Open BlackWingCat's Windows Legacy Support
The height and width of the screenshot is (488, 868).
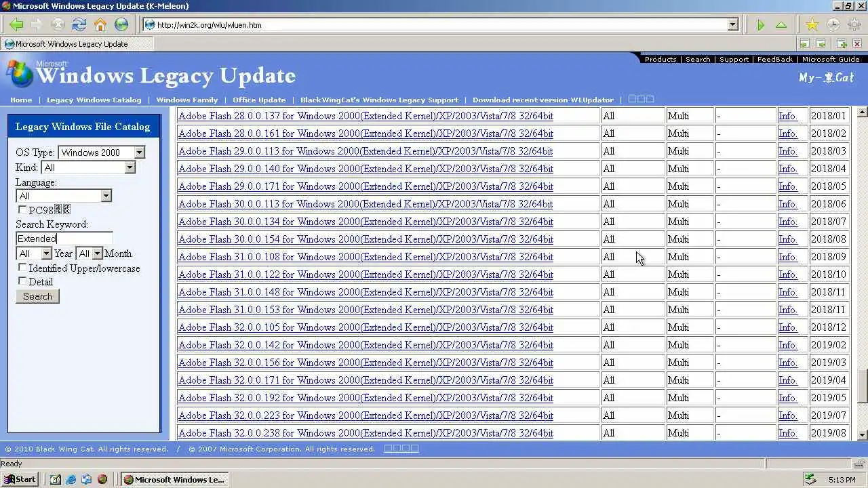379,100
